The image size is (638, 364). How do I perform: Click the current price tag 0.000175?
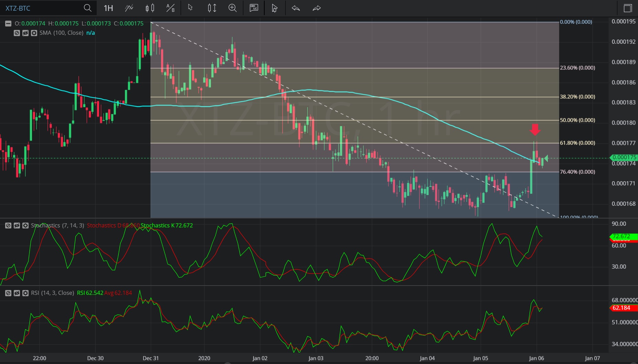point(624,157)
